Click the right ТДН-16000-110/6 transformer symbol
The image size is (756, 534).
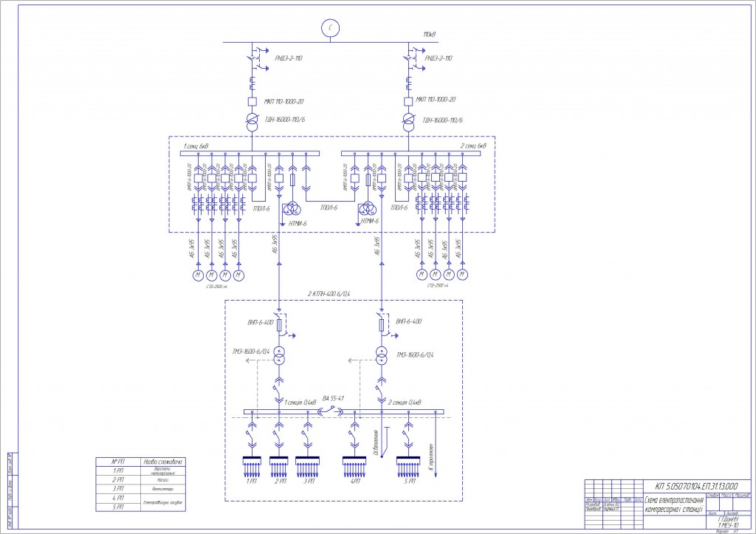point(408,122)
